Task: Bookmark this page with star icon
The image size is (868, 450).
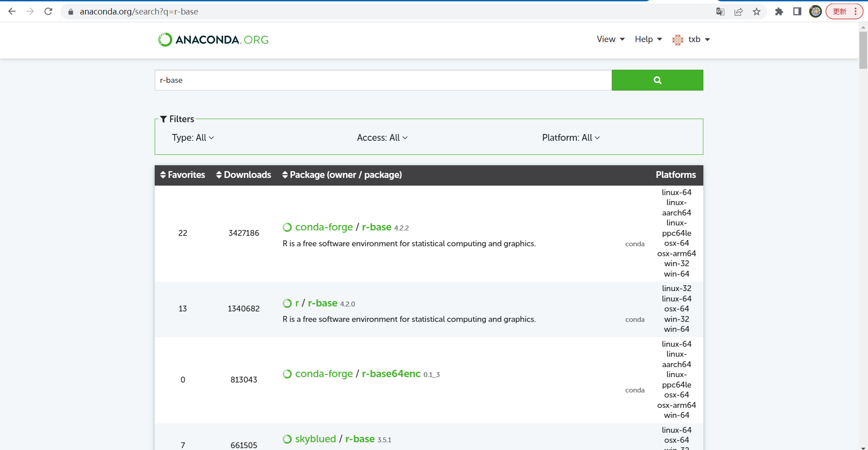Action: [x=756, y=12]
